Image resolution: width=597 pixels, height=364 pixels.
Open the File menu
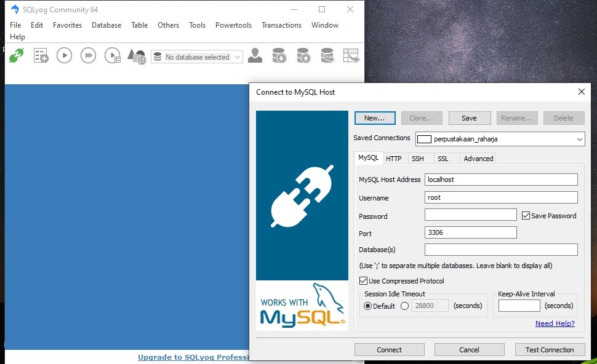(15, 25)
